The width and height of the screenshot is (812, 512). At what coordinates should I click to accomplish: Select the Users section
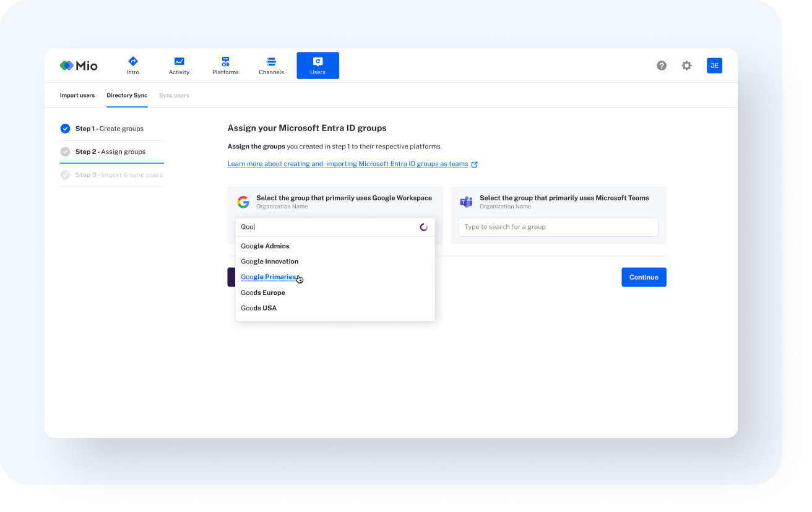pos(317,66)
